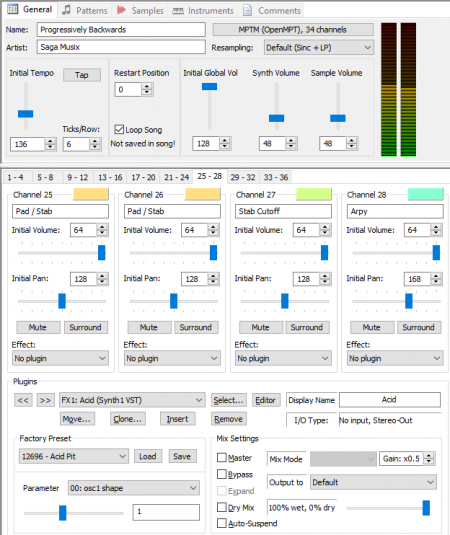Open Channel 25 Effect plugin dropdown
Screen dimensions: 450x535
tap(60, 358)
